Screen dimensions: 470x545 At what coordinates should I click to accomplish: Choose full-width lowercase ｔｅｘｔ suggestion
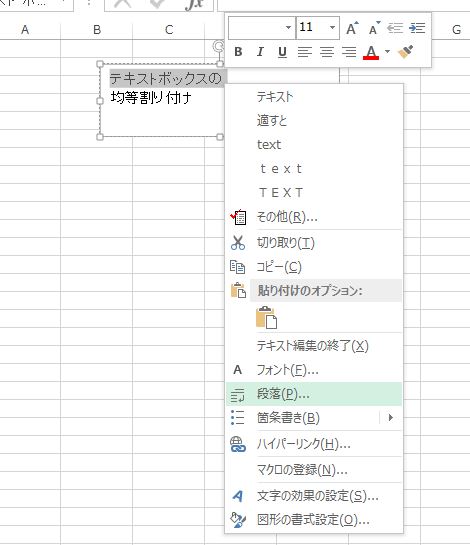pos(314,169)
